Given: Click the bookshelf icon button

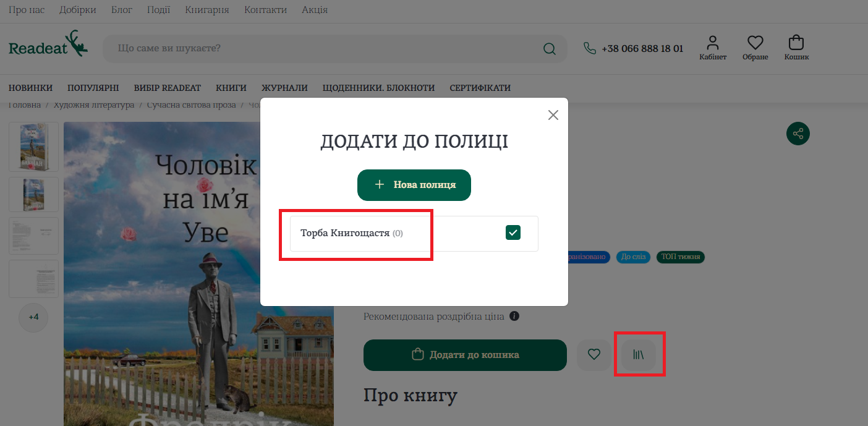Looking at the screenshot, I should 639,355.
